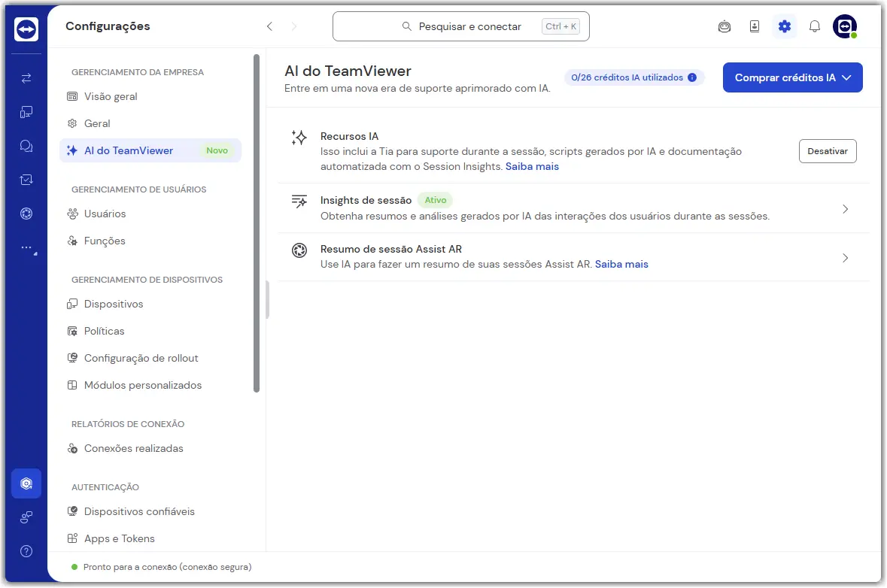Open the devices icon in left rail
This screenshot has height=588, width=887.
point(26,112)
